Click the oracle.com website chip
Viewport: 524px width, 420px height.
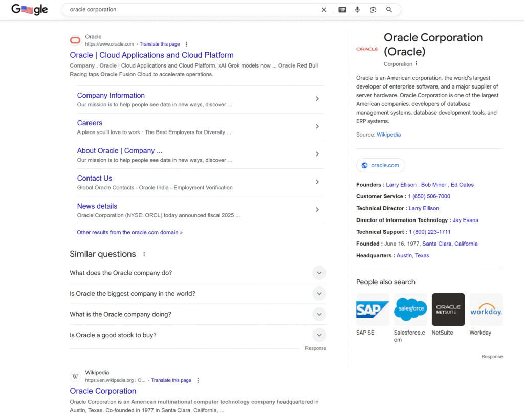pos(381,165)
